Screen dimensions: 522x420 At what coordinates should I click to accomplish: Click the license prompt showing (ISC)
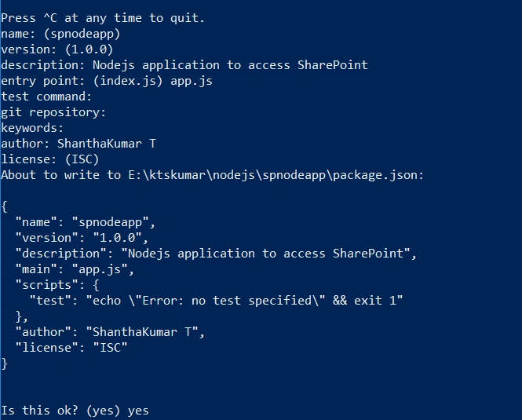50,159
